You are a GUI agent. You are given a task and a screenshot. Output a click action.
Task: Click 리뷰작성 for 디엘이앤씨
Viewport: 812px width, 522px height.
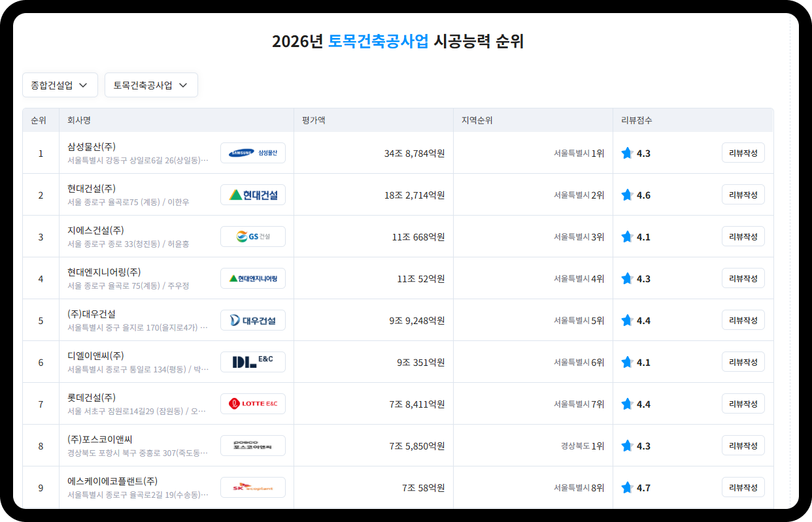click(743, 362)
